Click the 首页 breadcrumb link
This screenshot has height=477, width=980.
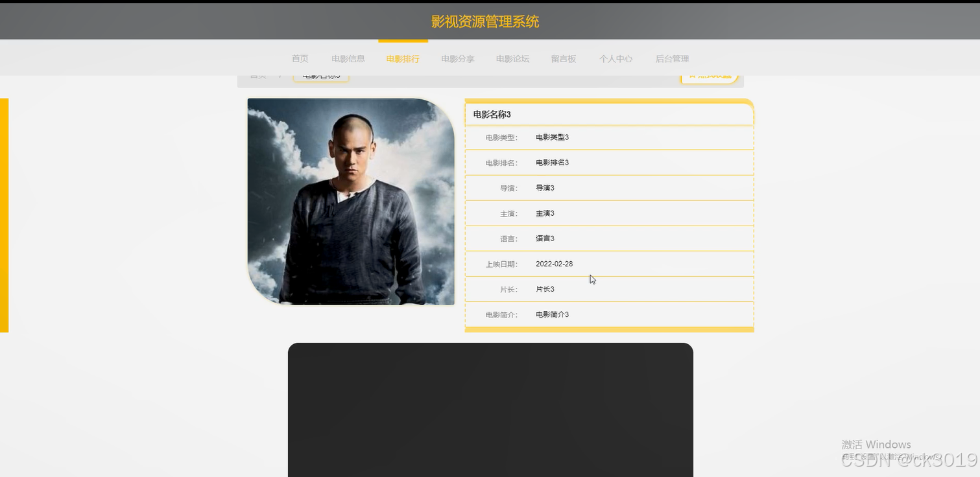258,76
